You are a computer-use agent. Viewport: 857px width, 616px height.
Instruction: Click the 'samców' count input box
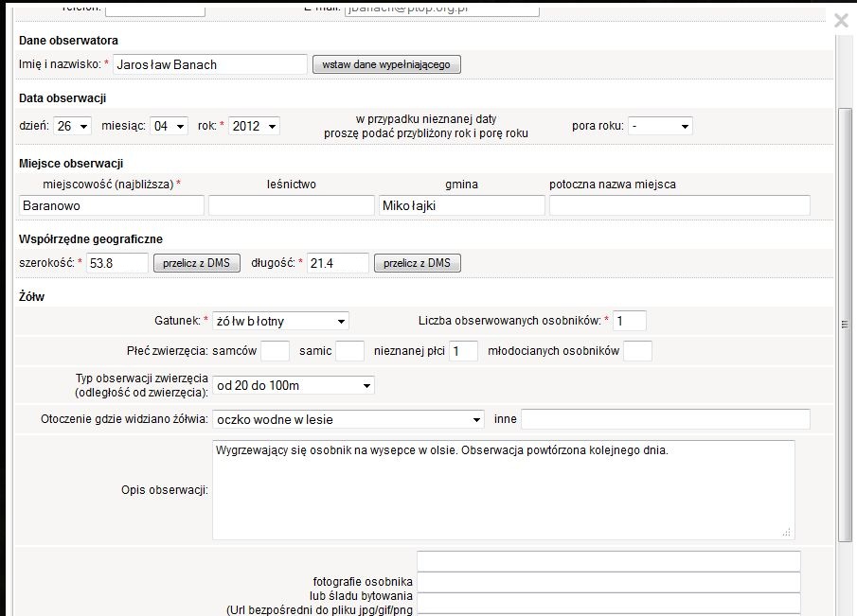[275, 351]
